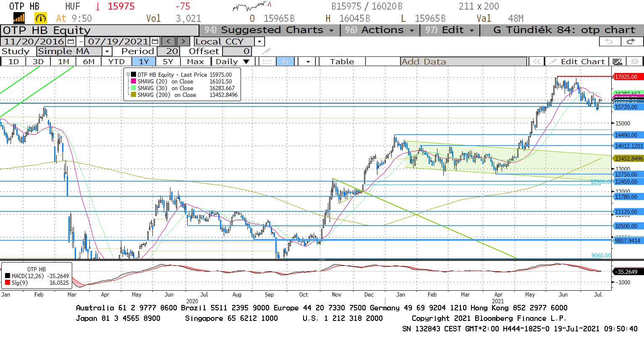The width and height of the screenshot is (644, 341).
Task: Open the start date calendar picker icon
Action: coord(71,42)
